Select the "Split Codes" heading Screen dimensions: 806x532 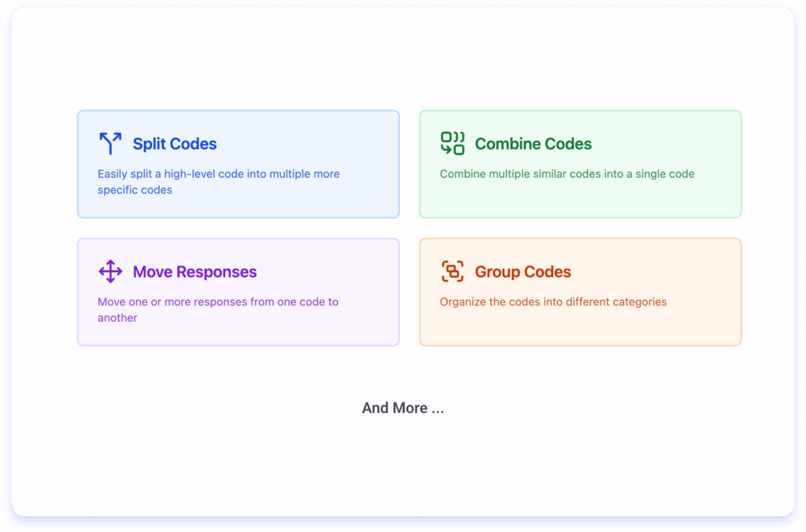175,144
